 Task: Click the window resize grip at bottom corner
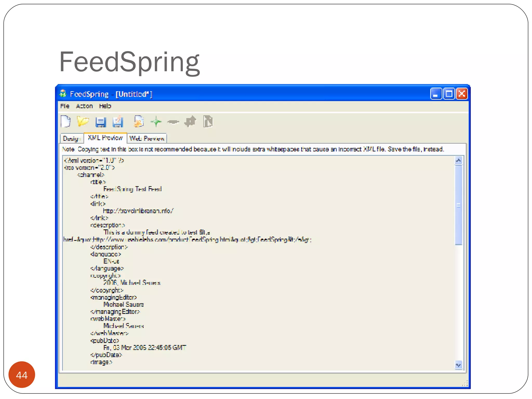(465, 383)
